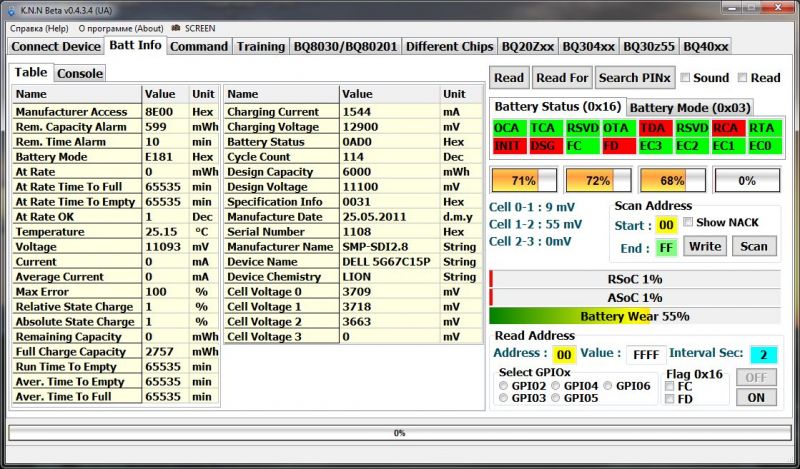The height and width of the screenshot is (469, 800).
Task: Open the Справка (Help) menu
Action: (39, 29)
